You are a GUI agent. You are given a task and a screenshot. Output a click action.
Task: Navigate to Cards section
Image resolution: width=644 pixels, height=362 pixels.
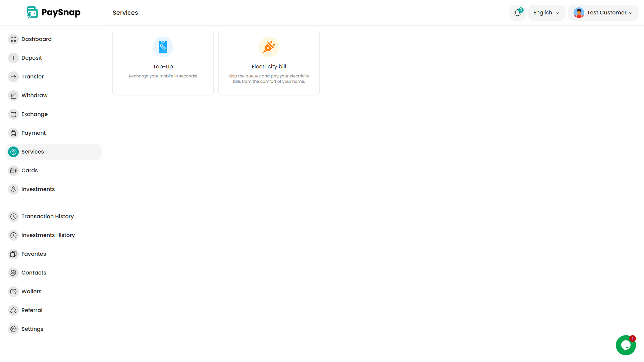click(x=30, y=171)
